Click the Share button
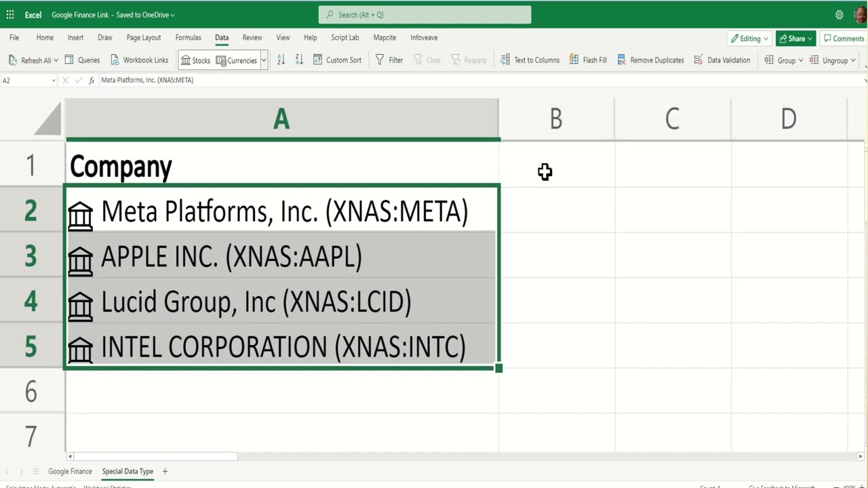This screenshot has width=868, height=488. 795,39
